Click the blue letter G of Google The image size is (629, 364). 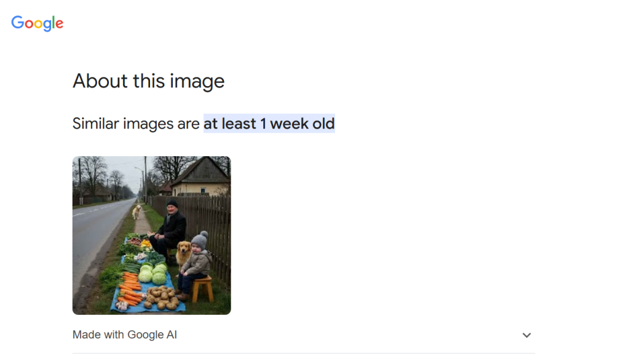pyautogui.click(x=18, y=22)
